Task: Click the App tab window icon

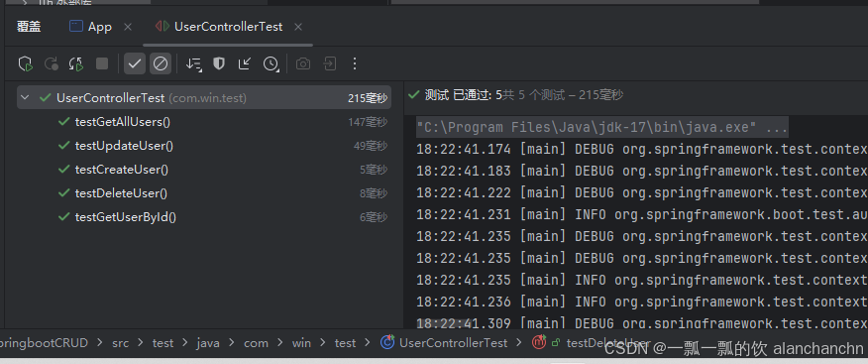Action: coord(76,26)
